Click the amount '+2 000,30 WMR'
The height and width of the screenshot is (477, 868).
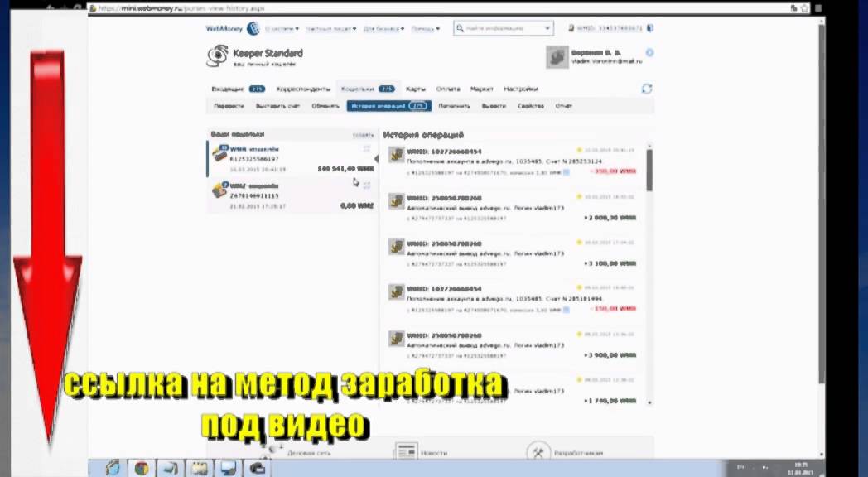pos(610,218)
